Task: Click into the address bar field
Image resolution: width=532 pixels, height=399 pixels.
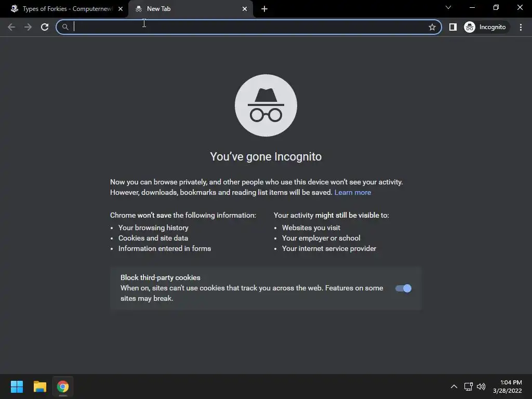Action: click(x=249, y=27)
